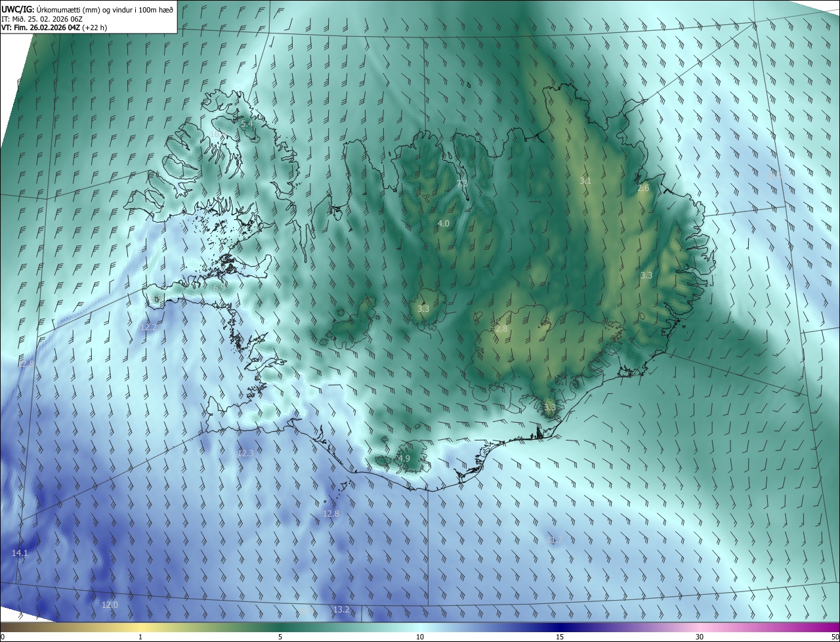Click the 14.1 value on the map
The height and width of the screenshot is (642, 840).
(x=20, y=553)
